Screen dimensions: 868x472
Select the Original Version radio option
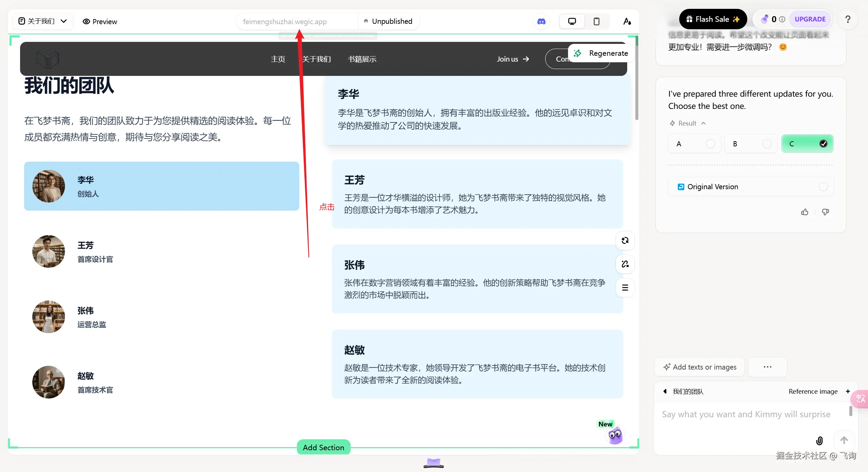823,186
